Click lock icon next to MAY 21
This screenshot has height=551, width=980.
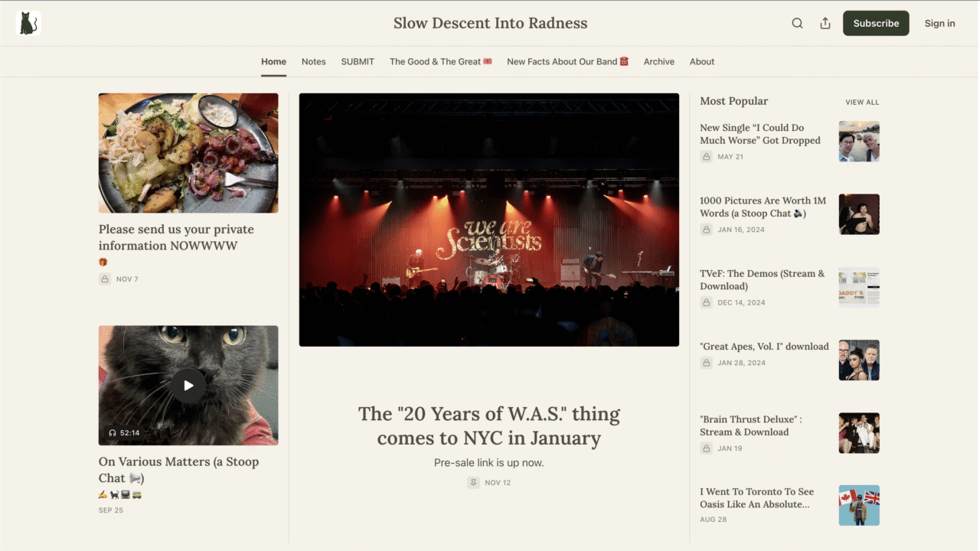(707, 157)
